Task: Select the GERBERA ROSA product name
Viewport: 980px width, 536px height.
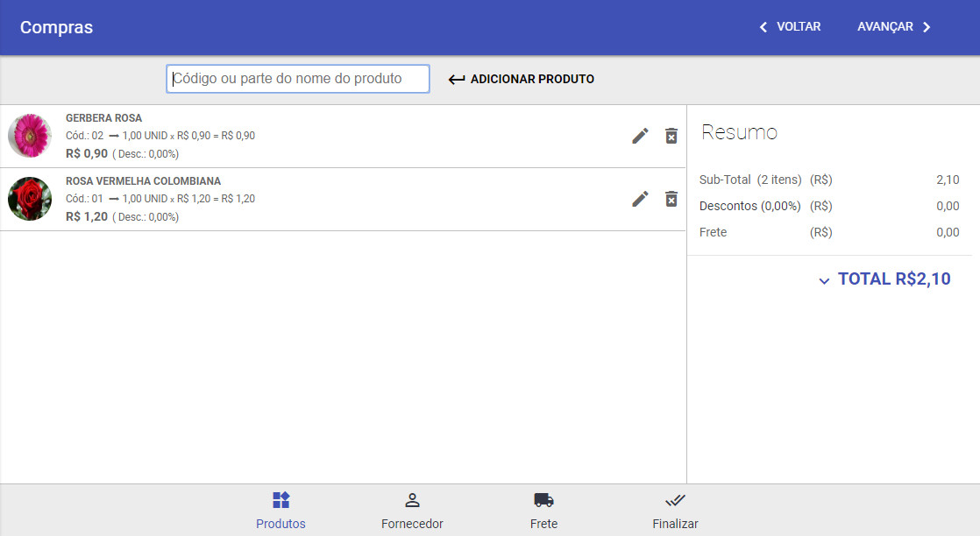Action: (103, 118)
